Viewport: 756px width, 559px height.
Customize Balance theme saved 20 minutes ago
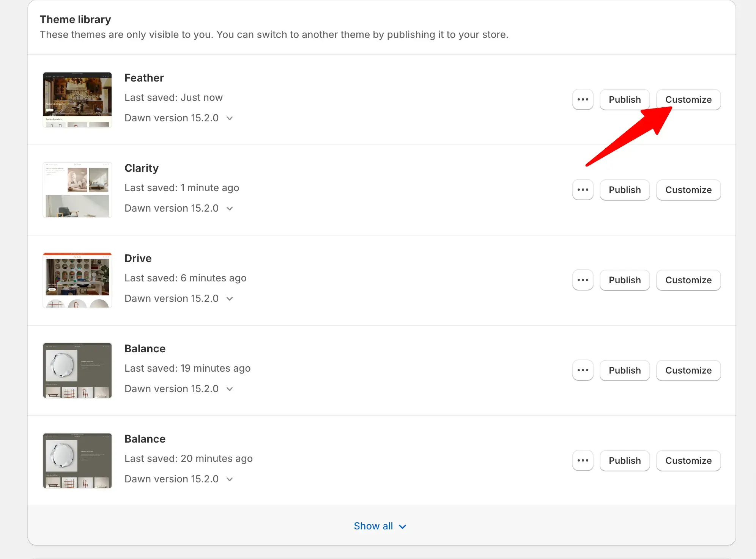click(688, 460)
